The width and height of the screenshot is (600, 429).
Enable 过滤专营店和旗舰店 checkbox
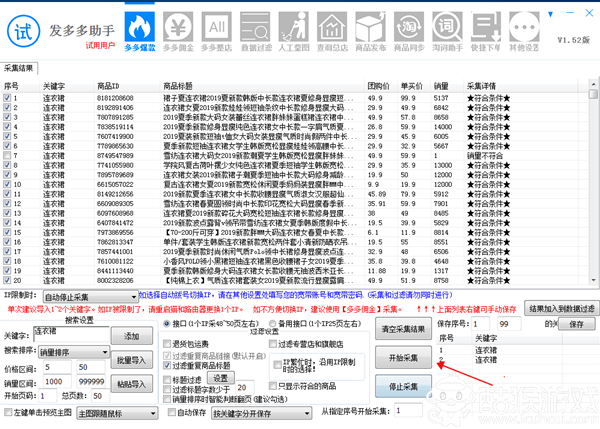tap(273, 343)
